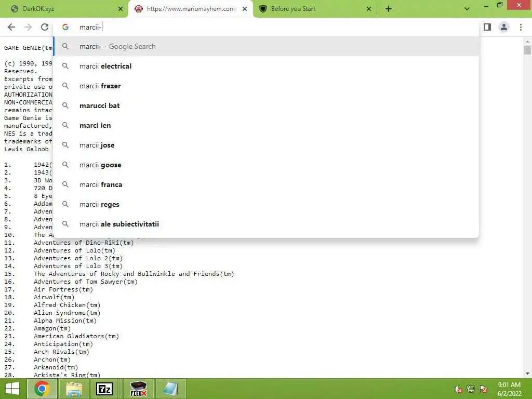
Task: Open File Explorer from the taskbar
Action: click(74, 389)
